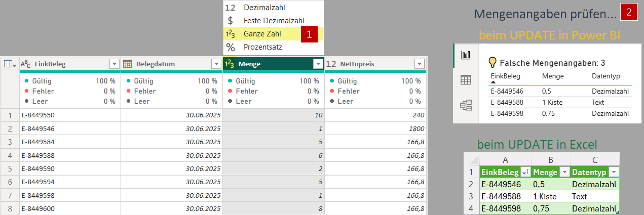This screenshot has width=644, height=215.
Task: Pick Feste Dezimalzahl from type menu
Action: click(274, 21)
